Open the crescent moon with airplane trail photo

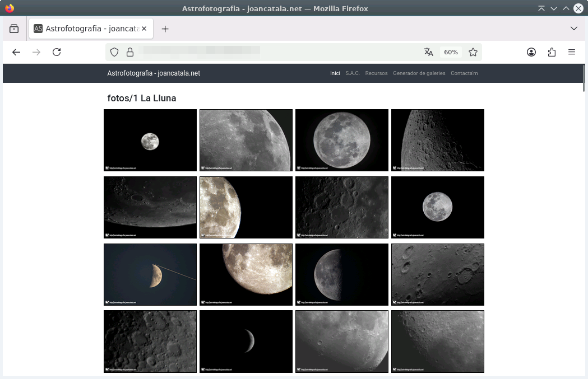tap(150, 274)
